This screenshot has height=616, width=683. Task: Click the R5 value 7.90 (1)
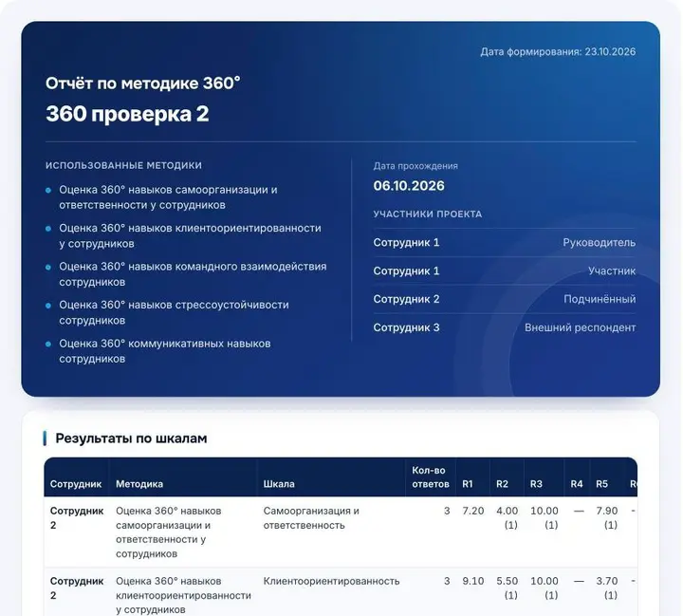click(x=607, y=517)
